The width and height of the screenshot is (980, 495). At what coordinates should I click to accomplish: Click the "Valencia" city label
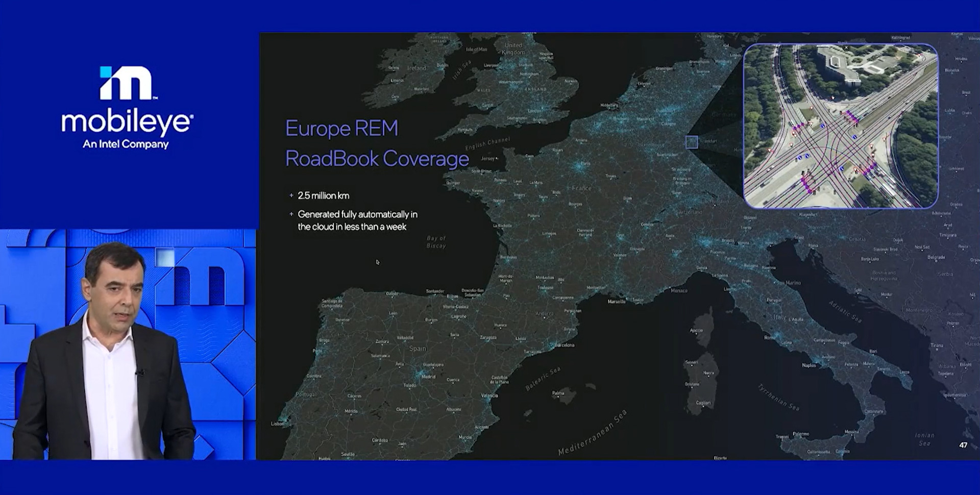pyautogui.click(x=489, y=395)
